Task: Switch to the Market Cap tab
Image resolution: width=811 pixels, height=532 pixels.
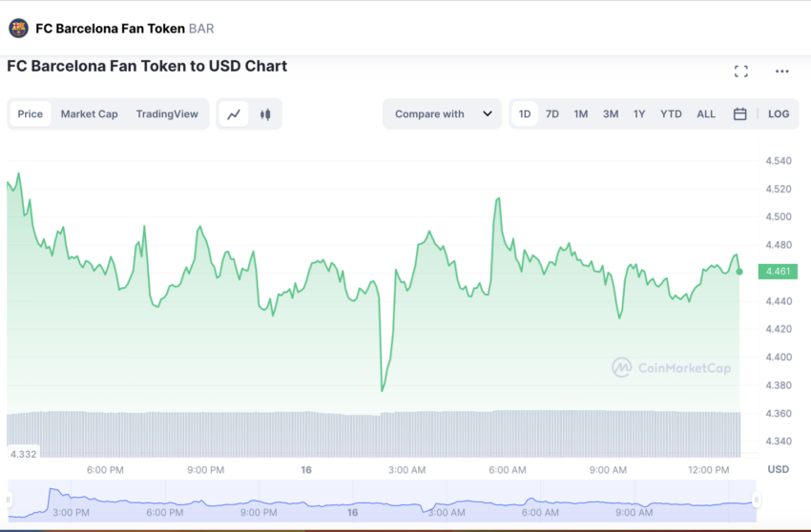Action: tap(90, 114)
